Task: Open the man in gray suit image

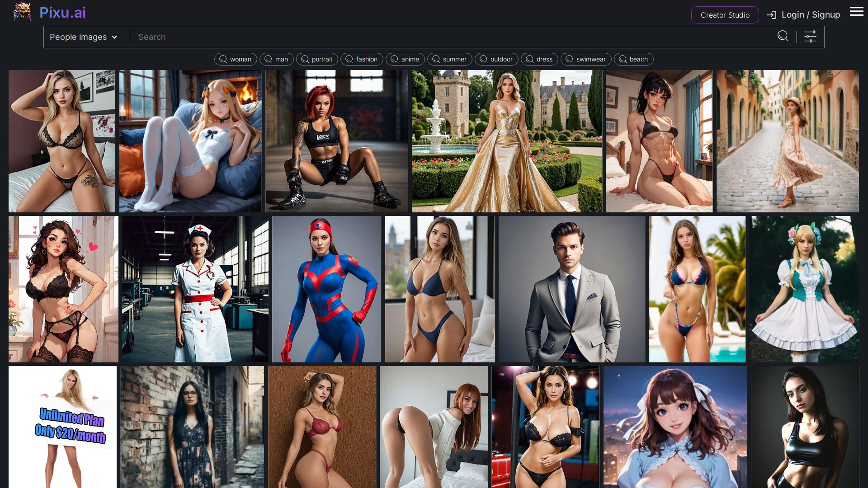Action: 571,289
